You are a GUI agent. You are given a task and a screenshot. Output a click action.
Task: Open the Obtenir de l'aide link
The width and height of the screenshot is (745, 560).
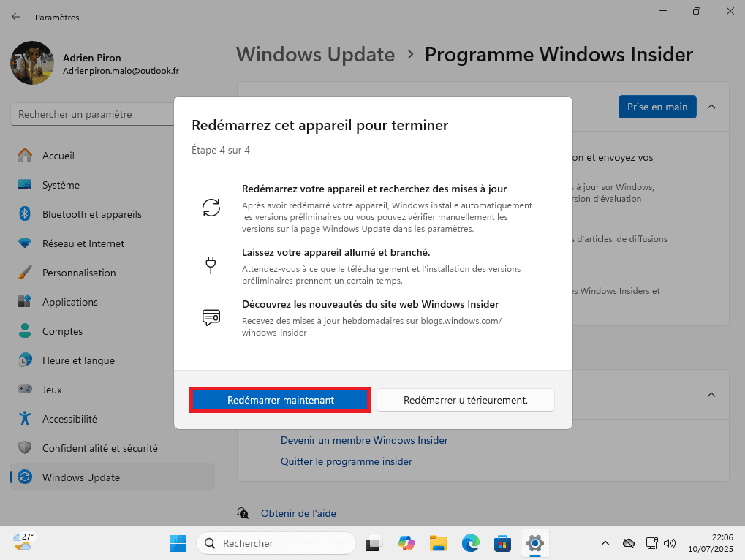tap(298, 513)
